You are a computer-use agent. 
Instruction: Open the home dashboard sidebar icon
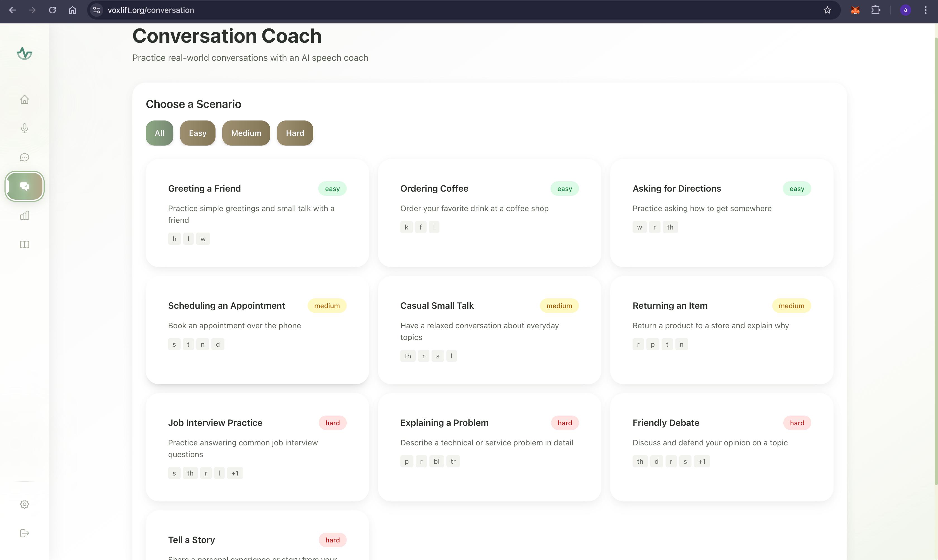(25, 99)
